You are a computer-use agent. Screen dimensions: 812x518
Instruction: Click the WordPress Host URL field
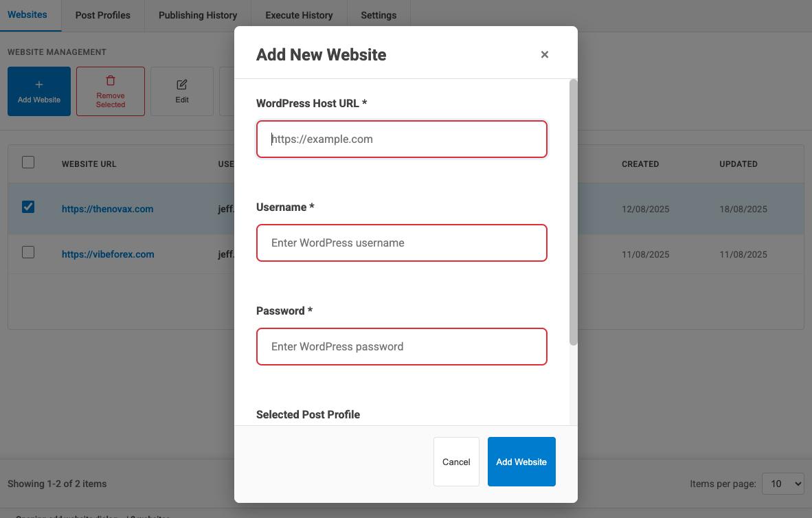[x=401, y=139]
